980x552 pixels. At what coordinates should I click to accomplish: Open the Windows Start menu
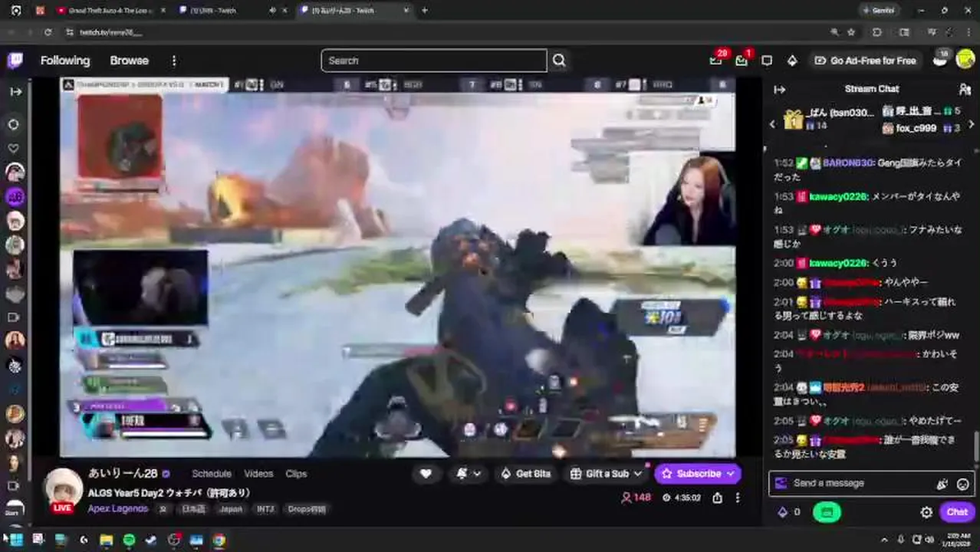(x=15, y=540)
